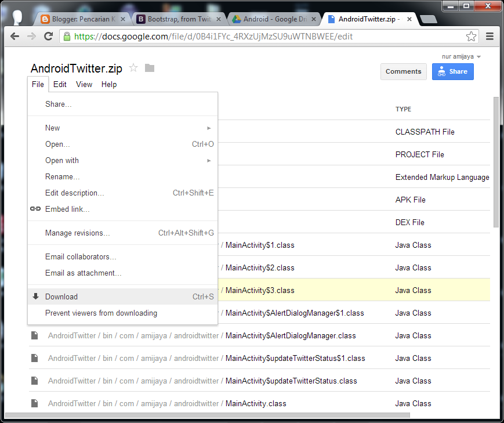Click MainActivity$2.class file name
The height and width of the screenshot is (423, 504).
pos(260,267)
